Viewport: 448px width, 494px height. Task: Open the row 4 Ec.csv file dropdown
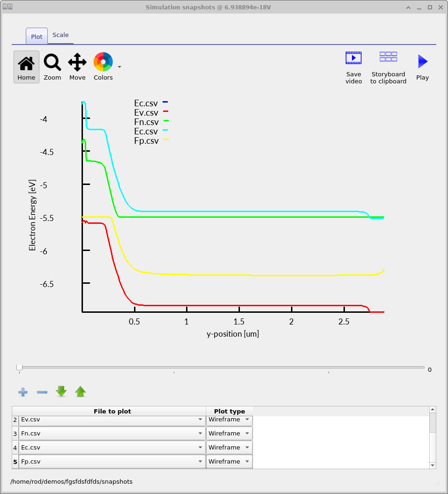(x=112, y=447)
